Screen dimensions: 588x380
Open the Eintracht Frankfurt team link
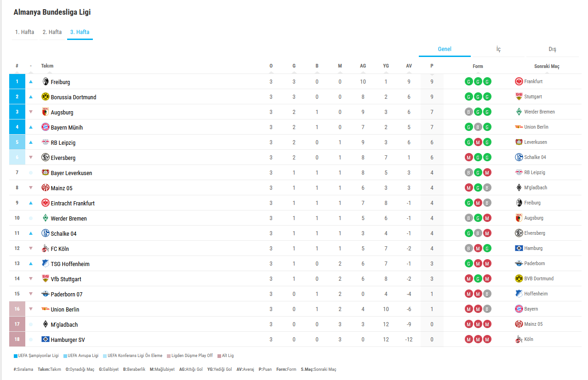(x=73, y=203)
